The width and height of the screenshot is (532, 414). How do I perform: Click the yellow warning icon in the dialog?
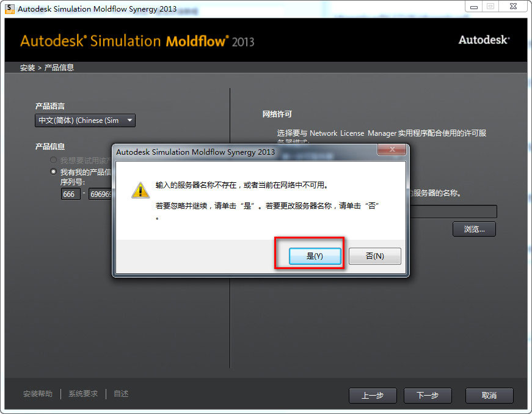tap(140, 190)
